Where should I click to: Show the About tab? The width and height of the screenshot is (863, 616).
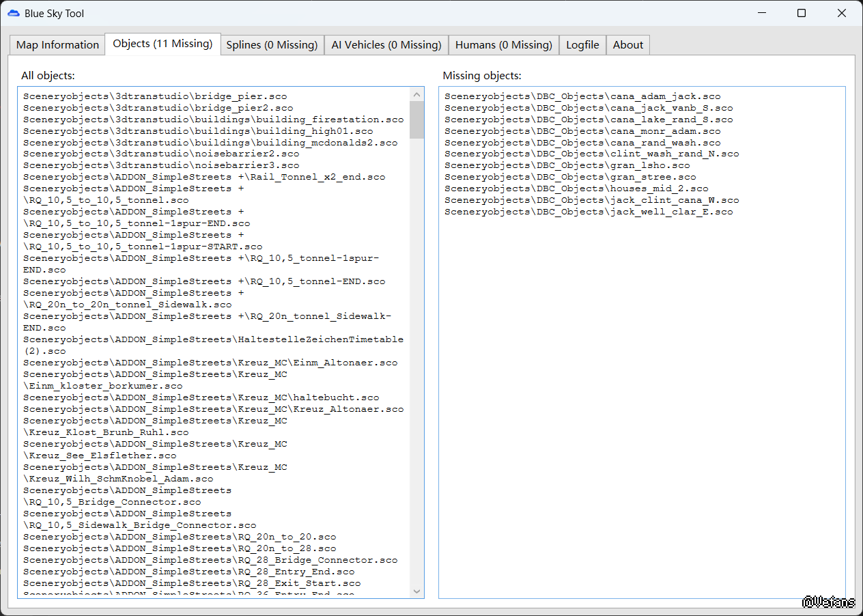click(x=627, y=45)
